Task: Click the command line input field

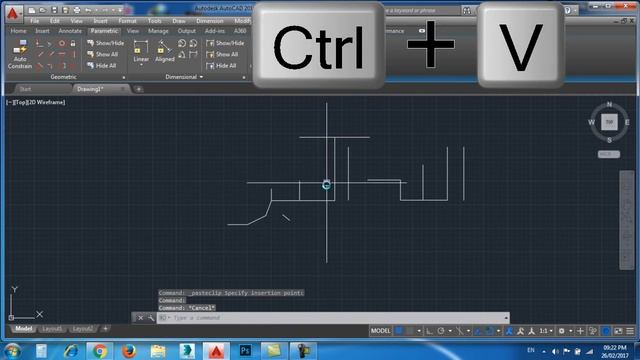Action: 333,318
